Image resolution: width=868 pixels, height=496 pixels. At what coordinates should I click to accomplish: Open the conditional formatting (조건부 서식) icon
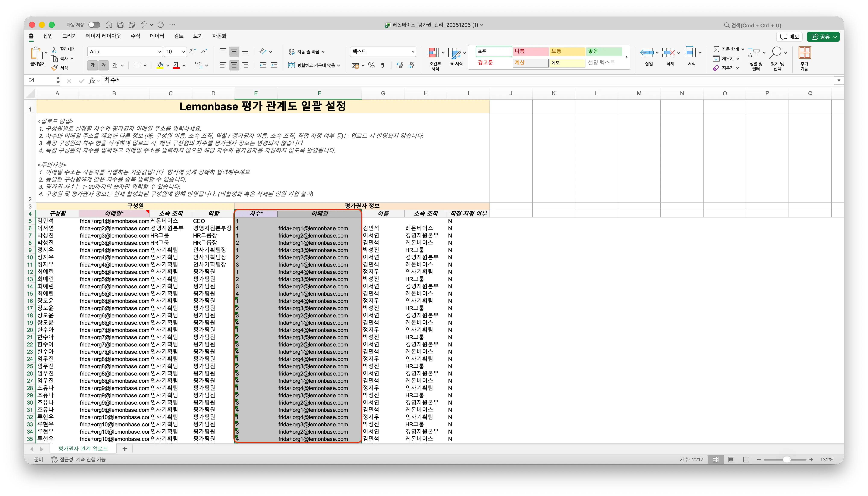(433, 53)
